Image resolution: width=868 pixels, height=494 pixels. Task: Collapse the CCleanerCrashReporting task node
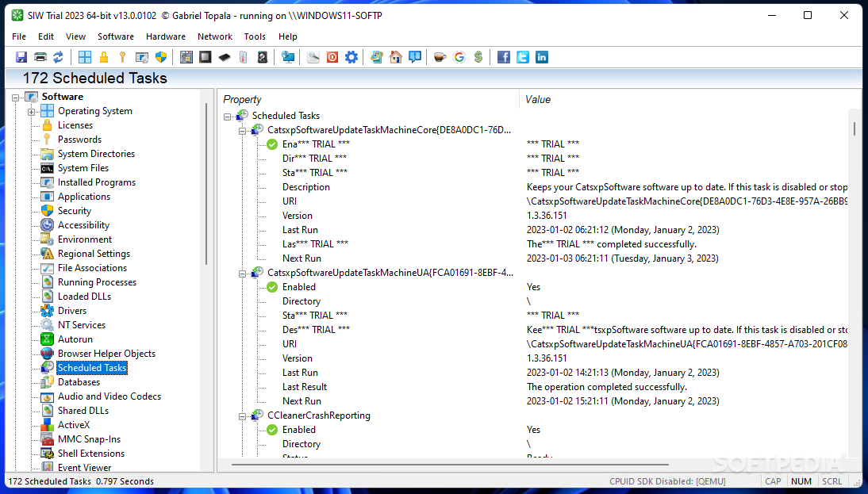coord(242,416)
